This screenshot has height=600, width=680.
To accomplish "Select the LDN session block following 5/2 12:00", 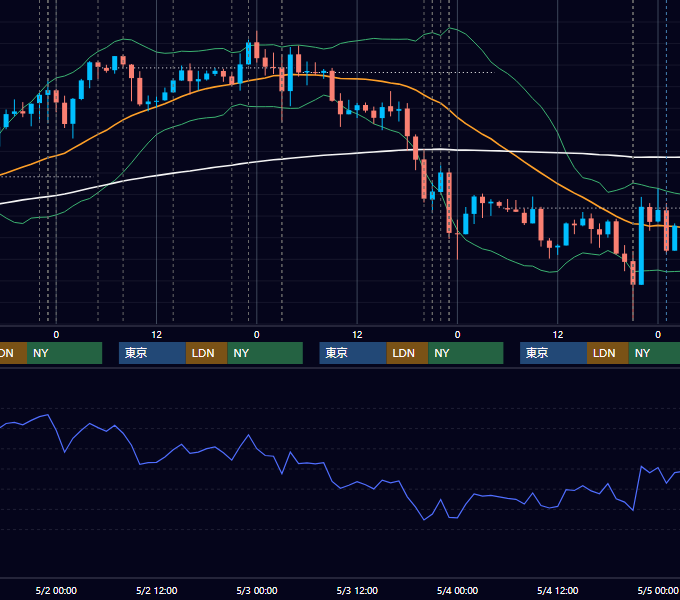I will point(206,353).
